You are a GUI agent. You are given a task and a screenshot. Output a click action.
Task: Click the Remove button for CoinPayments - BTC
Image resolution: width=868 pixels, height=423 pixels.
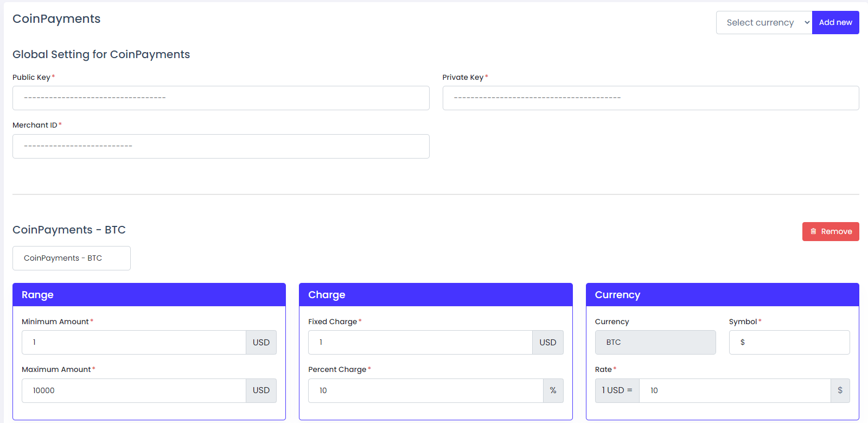pyautogui.click(x=831, y=231)
